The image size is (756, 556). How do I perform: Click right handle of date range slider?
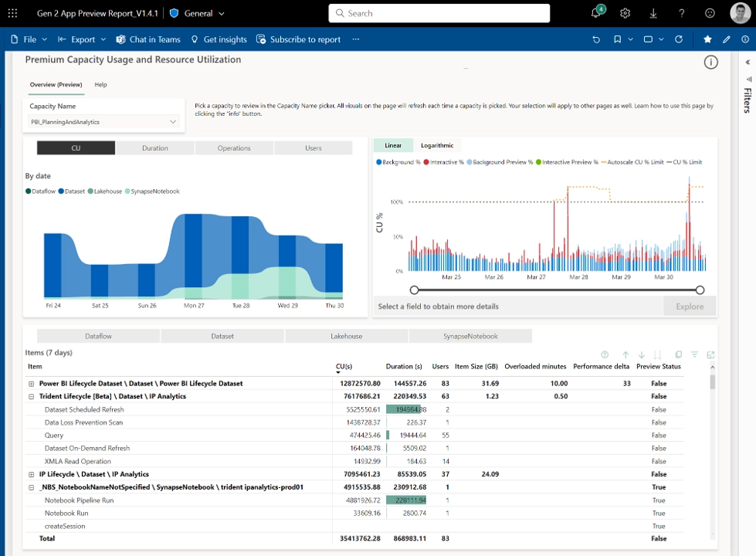[x=700, y=290]
